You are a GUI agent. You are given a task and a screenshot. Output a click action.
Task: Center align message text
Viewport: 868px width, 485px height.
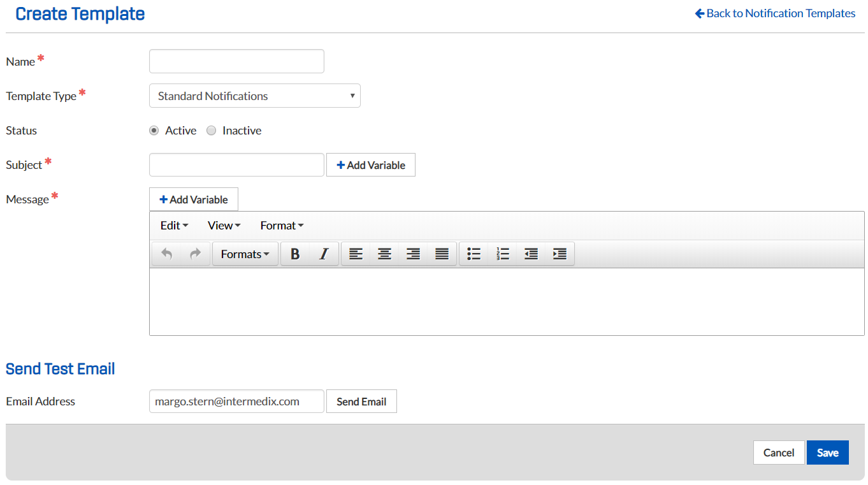click(384, 254)
